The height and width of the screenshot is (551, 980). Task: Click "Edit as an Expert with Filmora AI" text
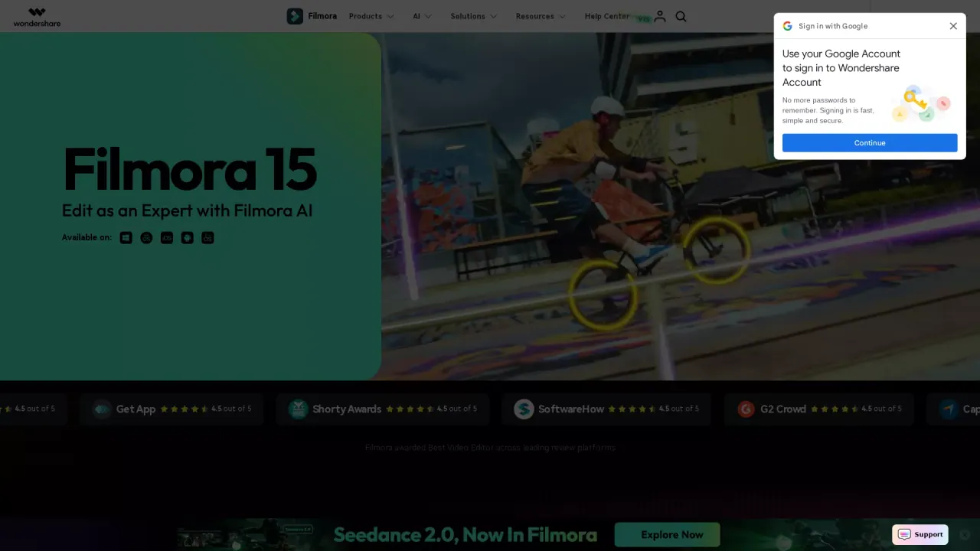pyautogui.click(x=188, y=210)
